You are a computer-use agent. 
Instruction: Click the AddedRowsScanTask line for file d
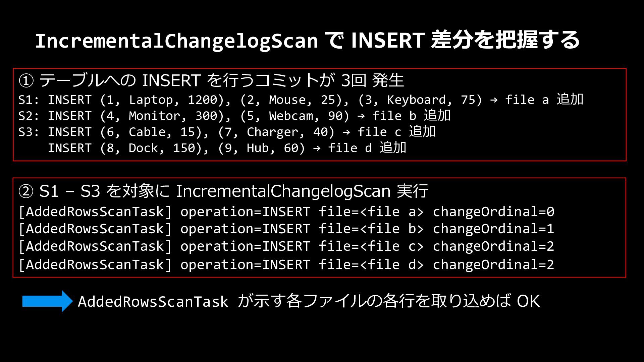pos(286,264)
